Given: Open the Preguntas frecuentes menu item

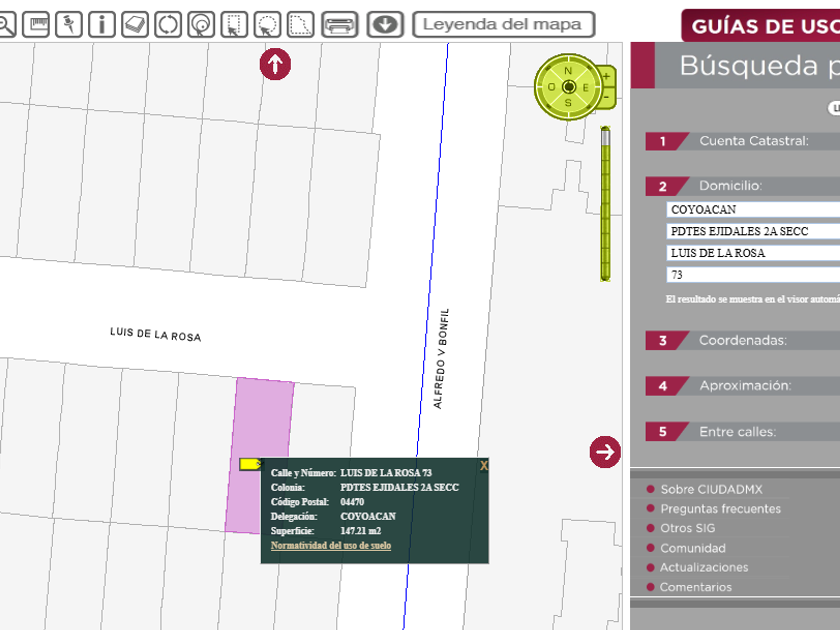Looking at the screenshot, I should (x=720, y=509).
